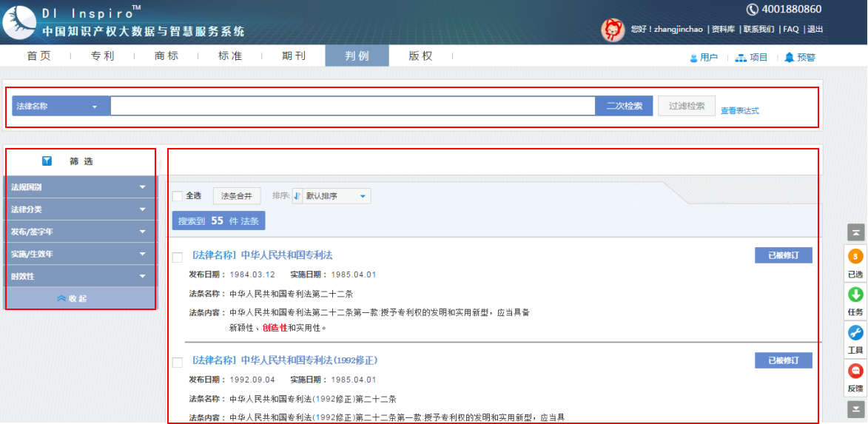
Task: Click the user avatar picture in header
Action: pos(612,29)
